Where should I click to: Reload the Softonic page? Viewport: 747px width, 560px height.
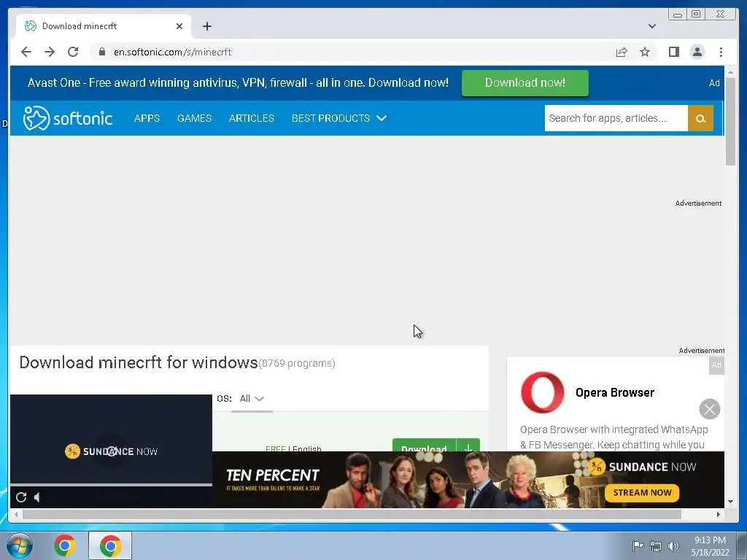point(73,52)
